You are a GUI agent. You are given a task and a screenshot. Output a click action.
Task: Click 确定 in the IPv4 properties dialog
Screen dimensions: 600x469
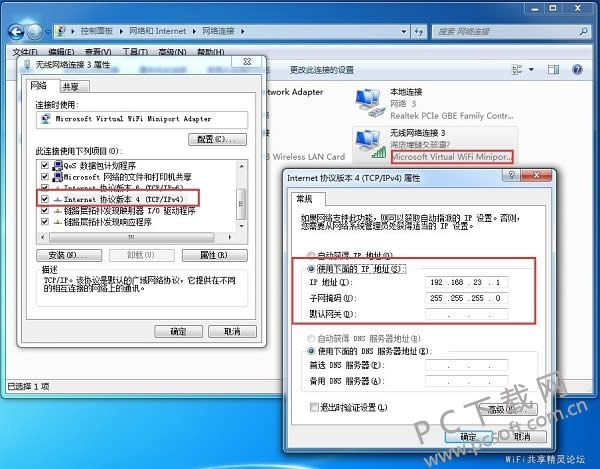468,436
